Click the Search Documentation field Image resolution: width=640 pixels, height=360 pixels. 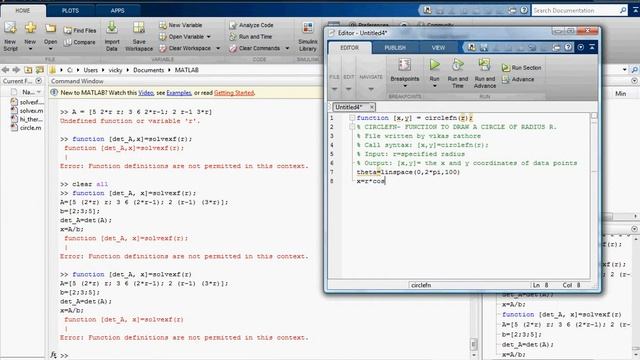[x=580, y=11]
